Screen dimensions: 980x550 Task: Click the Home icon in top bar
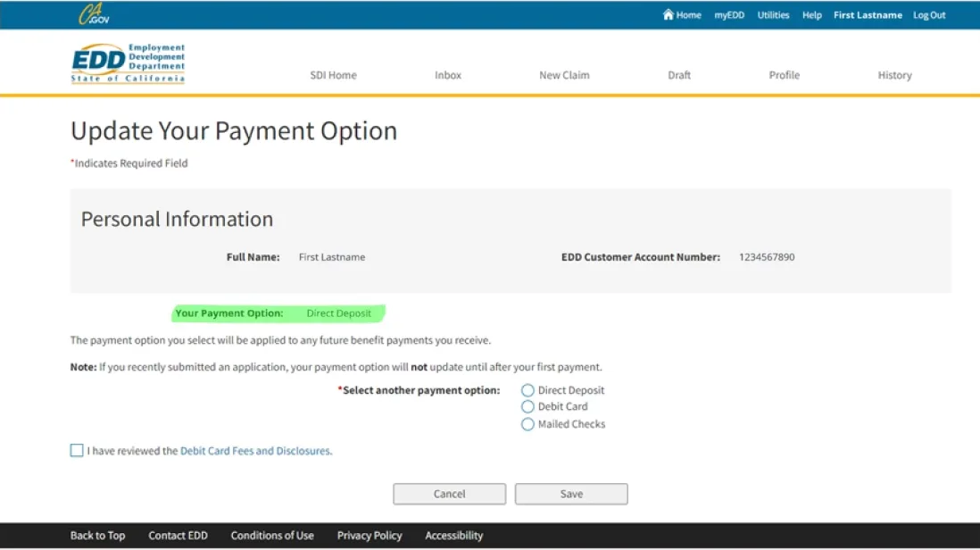tap(669, 14)
